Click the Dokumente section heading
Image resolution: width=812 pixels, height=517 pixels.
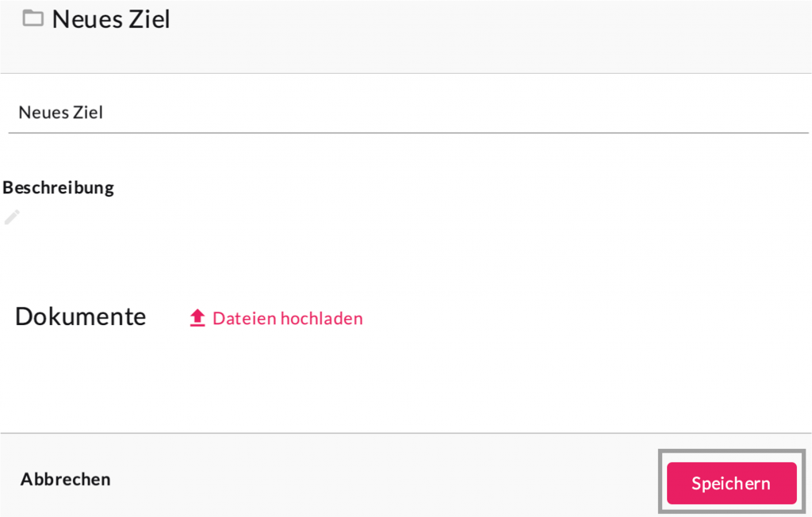point(81,316)
